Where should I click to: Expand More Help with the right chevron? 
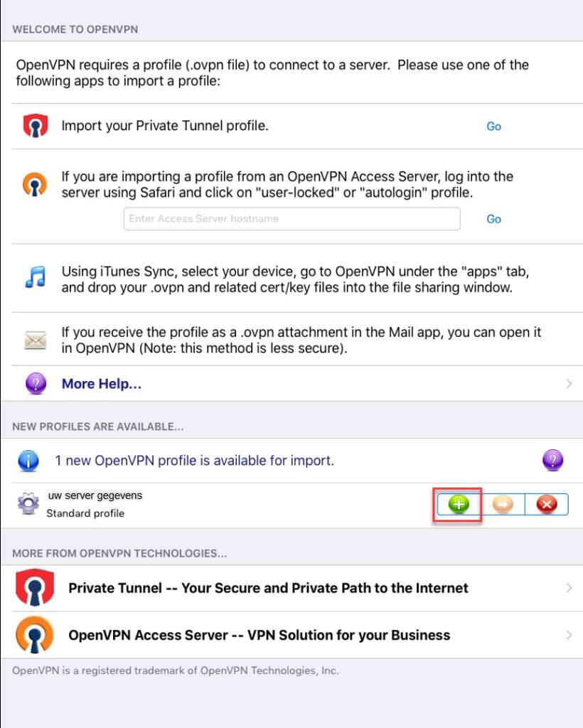(569, 383)
